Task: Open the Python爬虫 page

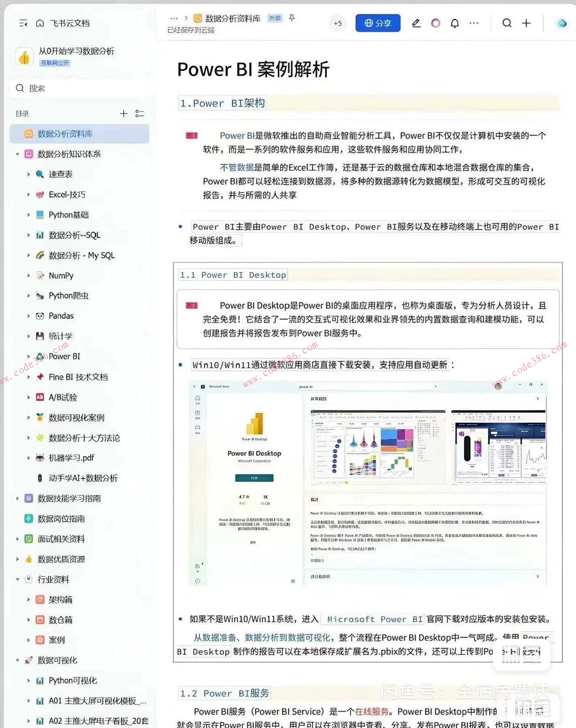Action: [x=69, y=296]
